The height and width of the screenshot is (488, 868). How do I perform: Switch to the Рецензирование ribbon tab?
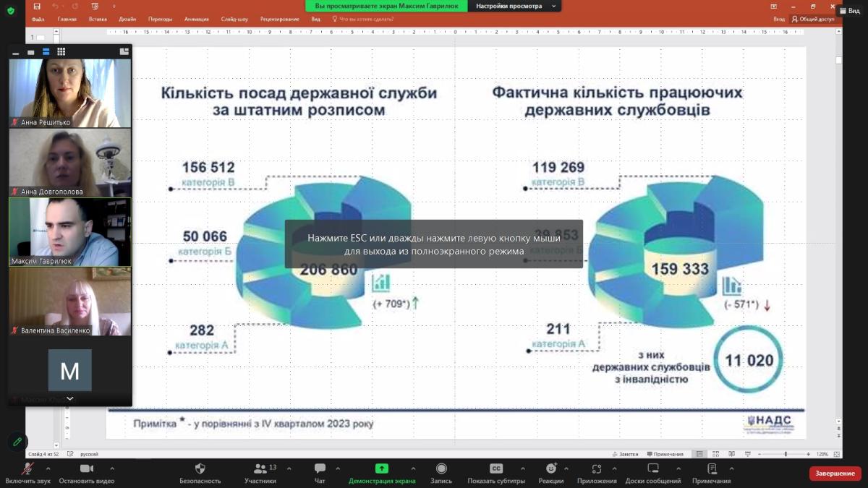(x=281, y=19)
